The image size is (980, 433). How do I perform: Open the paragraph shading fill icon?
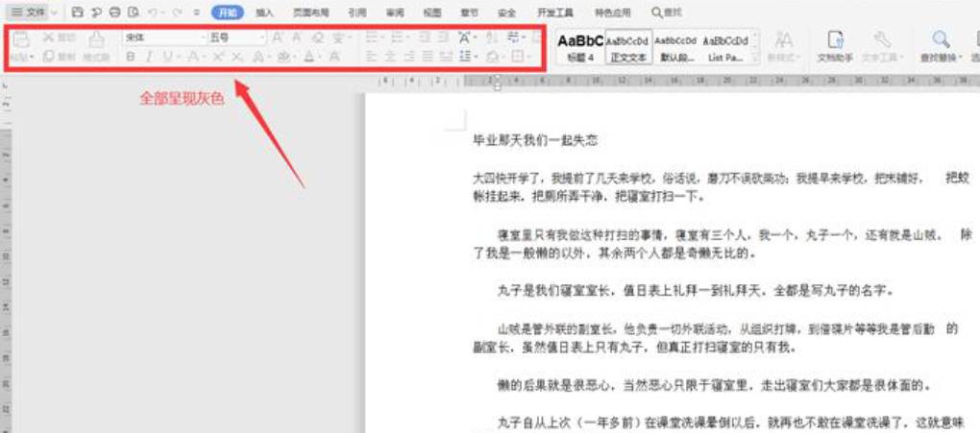point(494,57)
